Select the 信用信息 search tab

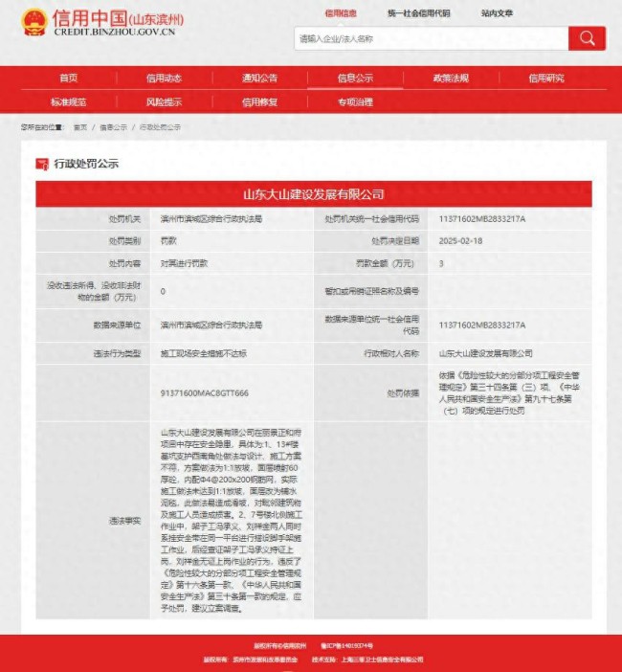(341, 13)
